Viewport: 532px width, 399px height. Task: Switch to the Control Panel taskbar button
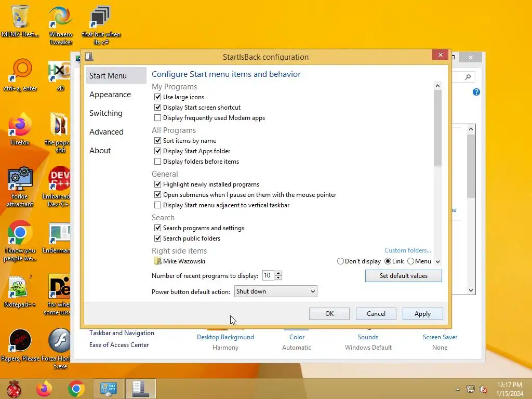click(108, 389)
